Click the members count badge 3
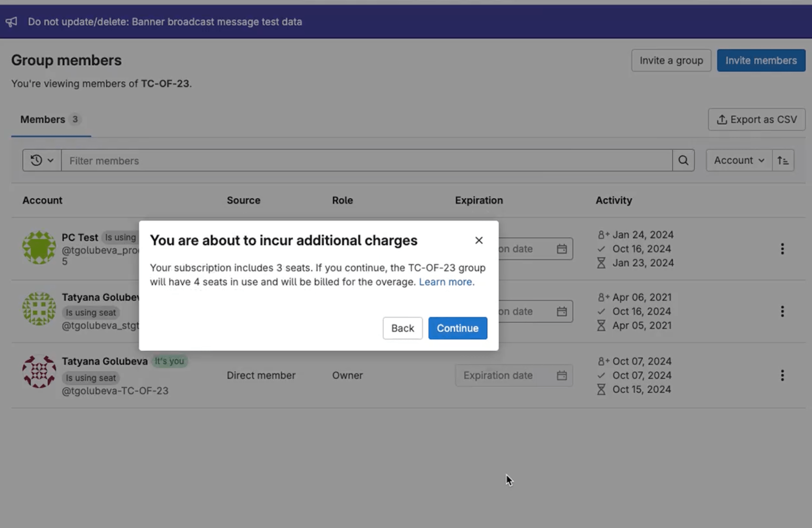 tap(75, 119)
